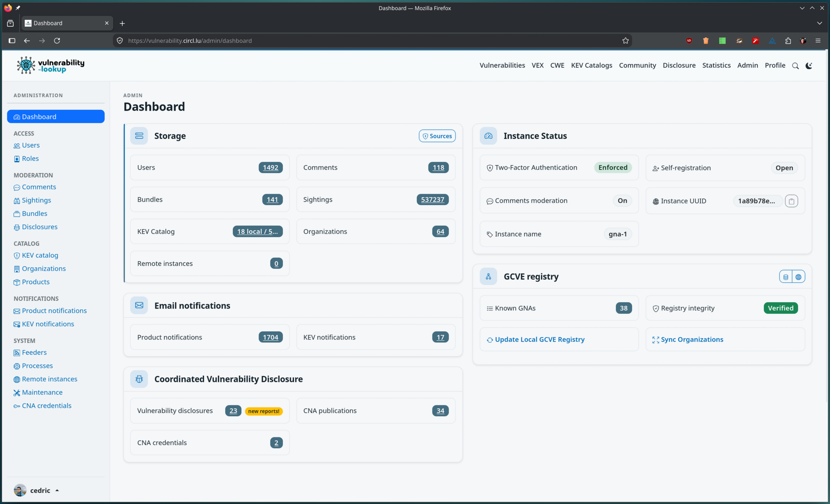This screenshot has width=830, height=504.
Task: Go back with browser back arrow
Action: [x=27, y=41]
